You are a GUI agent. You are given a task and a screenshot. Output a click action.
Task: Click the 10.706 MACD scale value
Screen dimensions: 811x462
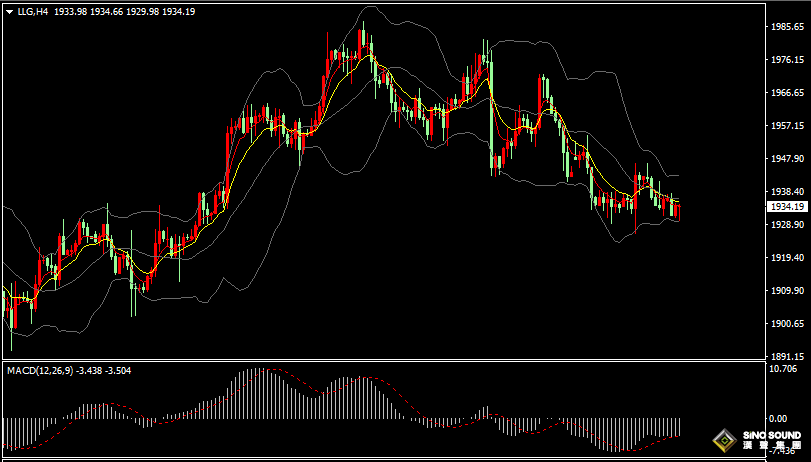pos(783,369)
